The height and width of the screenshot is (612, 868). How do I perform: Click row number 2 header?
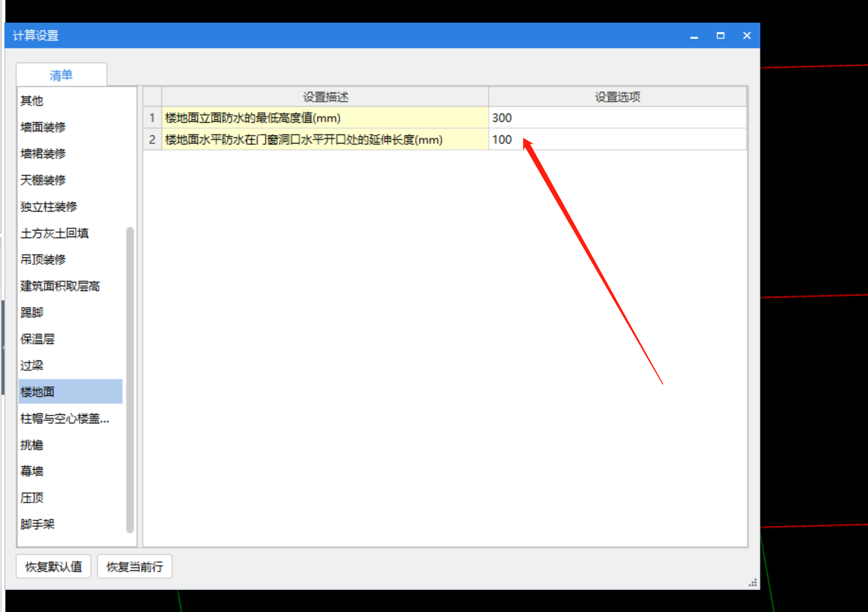tap(152, 139)
